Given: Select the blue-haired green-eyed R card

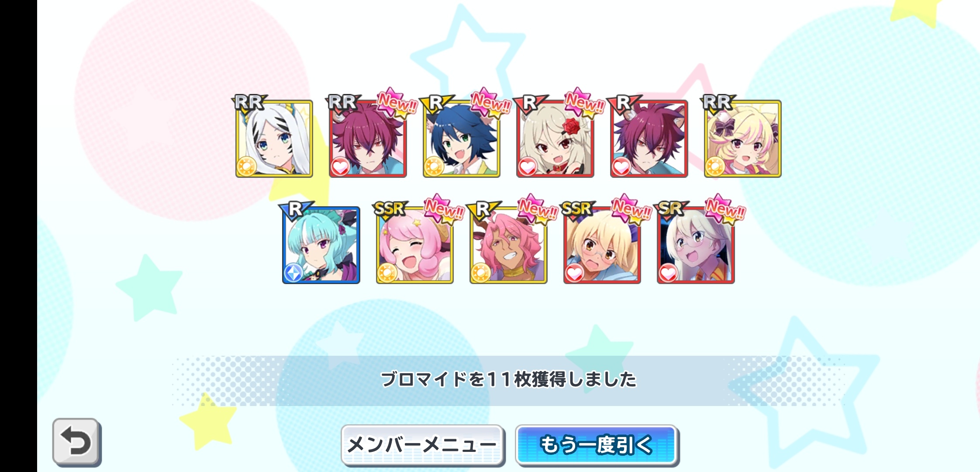Looking at the screenshot, I should [x=462, y=139].
